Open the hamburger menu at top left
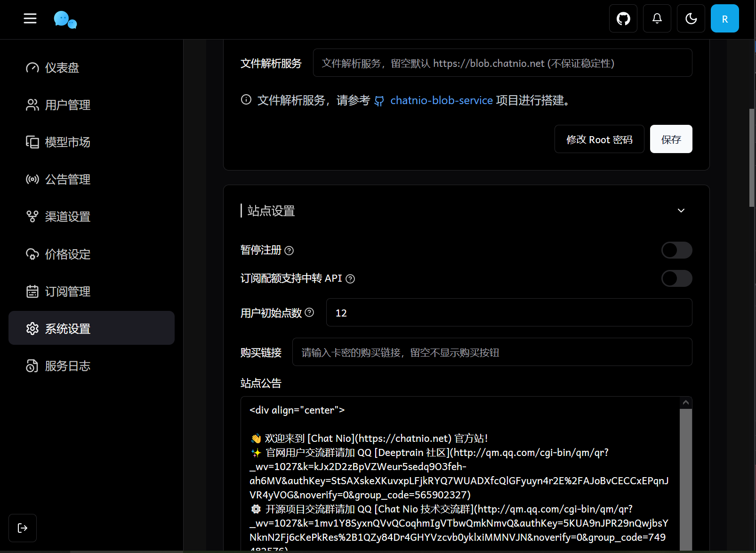 [x=30, y=18]
